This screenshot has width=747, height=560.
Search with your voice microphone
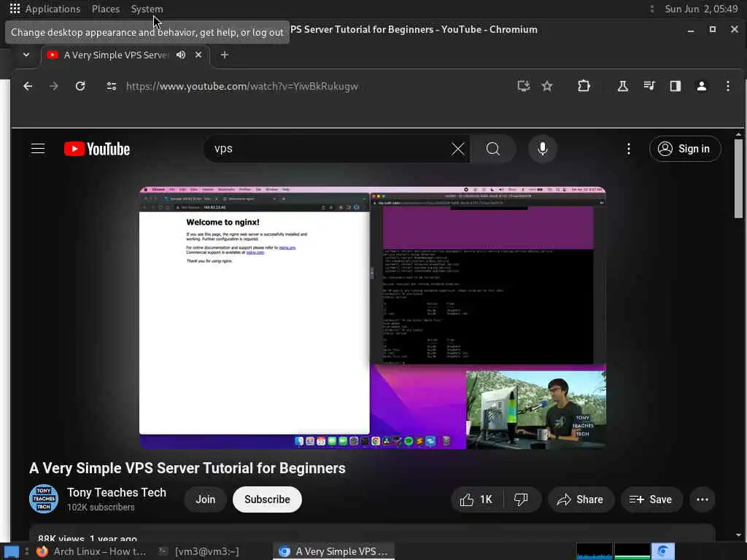pyautogui.click(x=542, y=149)
